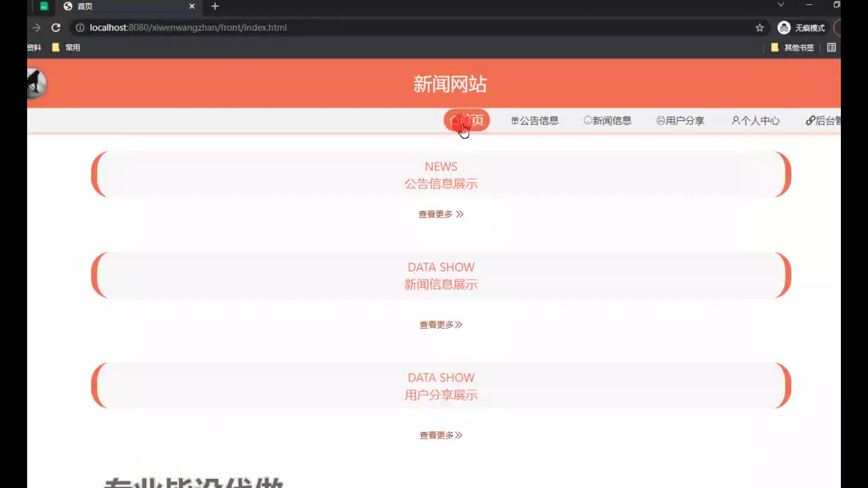The height and width of the screenshot is (488, 868).
Task: Bookmark page with star icon
Action: pos(759,28)
